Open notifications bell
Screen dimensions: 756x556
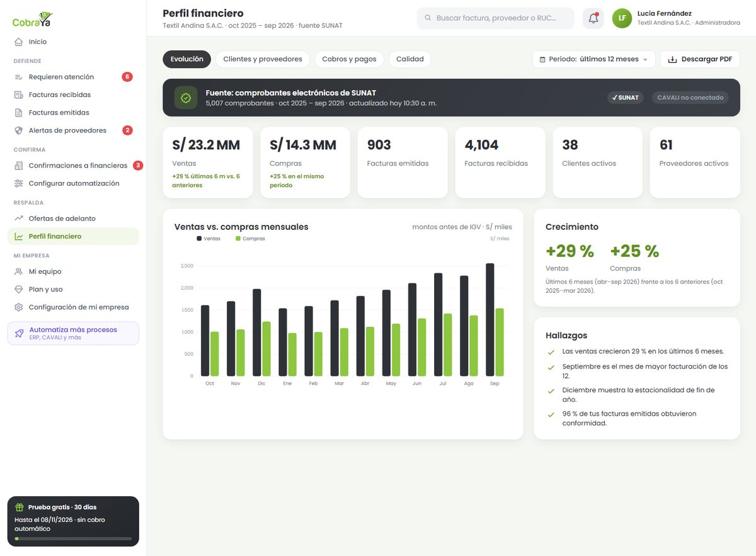(x=593, y=18)
